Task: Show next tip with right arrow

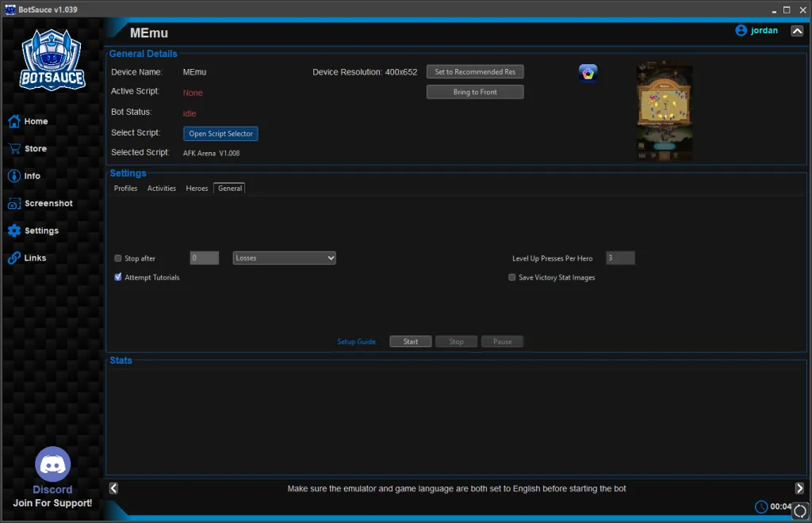Action: 799,488
